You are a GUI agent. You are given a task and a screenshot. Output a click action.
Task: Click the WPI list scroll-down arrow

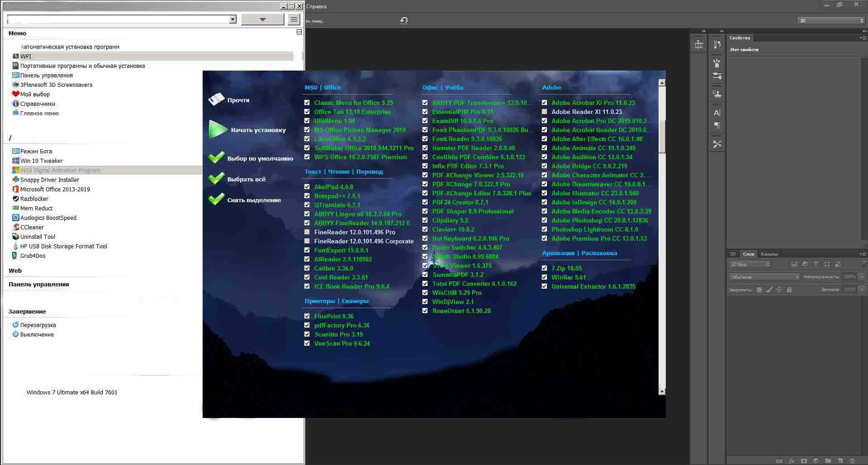pos(662,392)
